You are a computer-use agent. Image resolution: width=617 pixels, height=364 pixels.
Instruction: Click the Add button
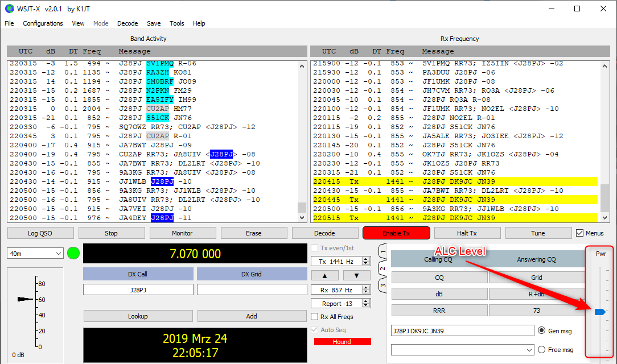[252, 316]
